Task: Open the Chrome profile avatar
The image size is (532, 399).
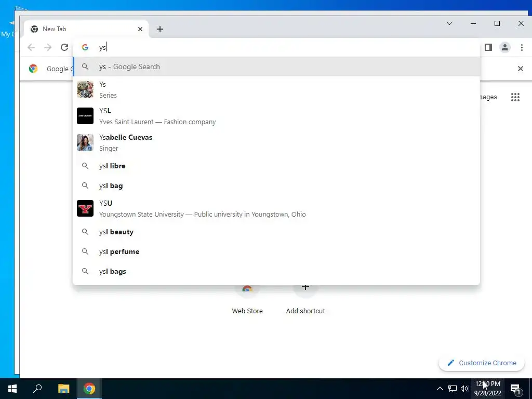Action: [x=505, y=47]
